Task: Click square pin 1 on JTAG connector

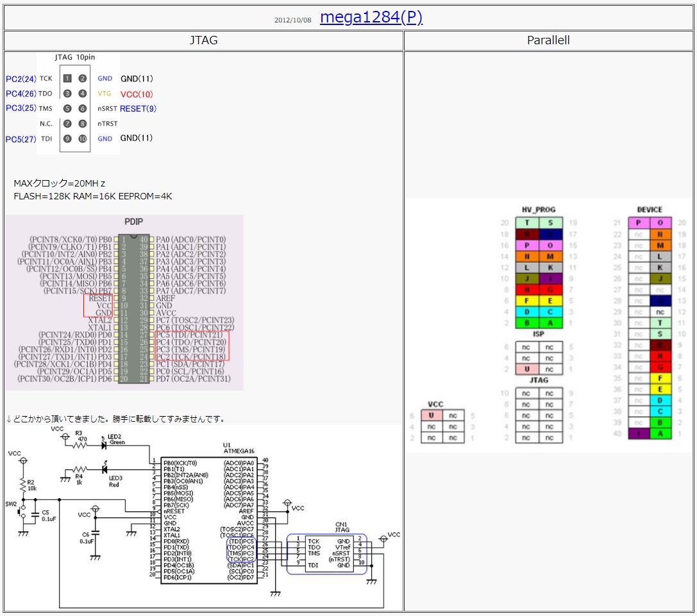Action: (x=67, y=79)
